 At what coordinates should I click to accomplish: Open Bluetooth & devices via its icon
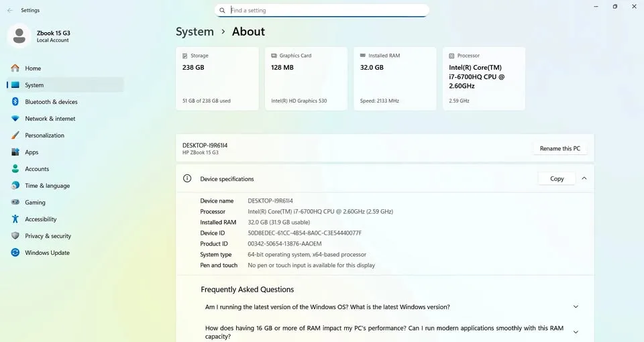tap(15, 102)
